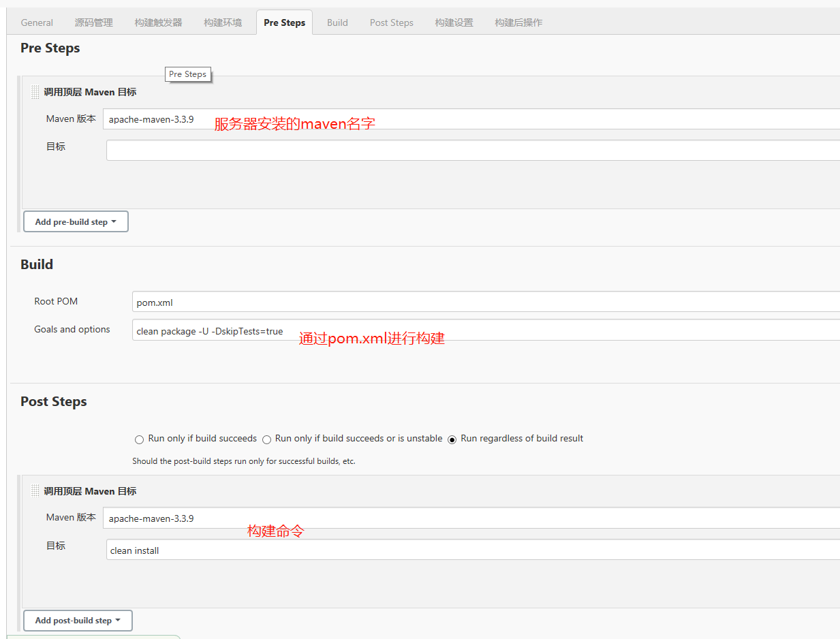The height and width of the screenshot is (639, 840).
Task: Switch to the Post Steps tab
Action: click(x=392, y=22)
